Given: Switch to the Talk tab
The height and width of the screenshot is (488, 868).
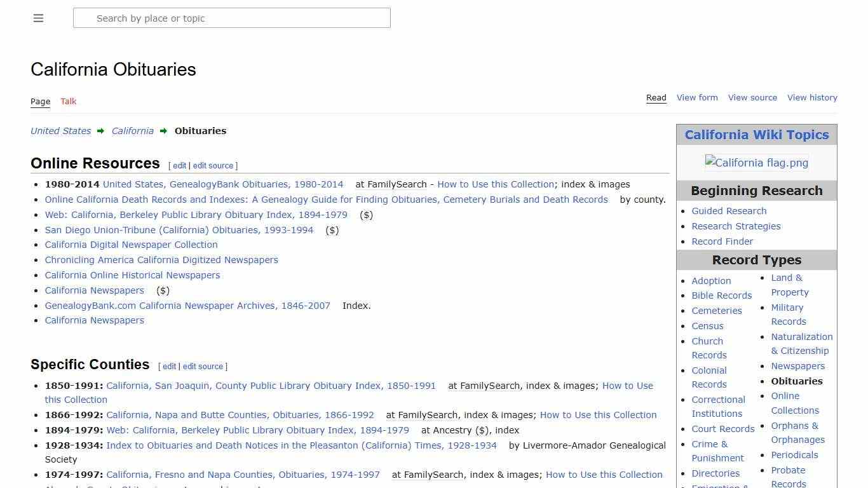Looking at the screenshot, I should coord(69,101).
